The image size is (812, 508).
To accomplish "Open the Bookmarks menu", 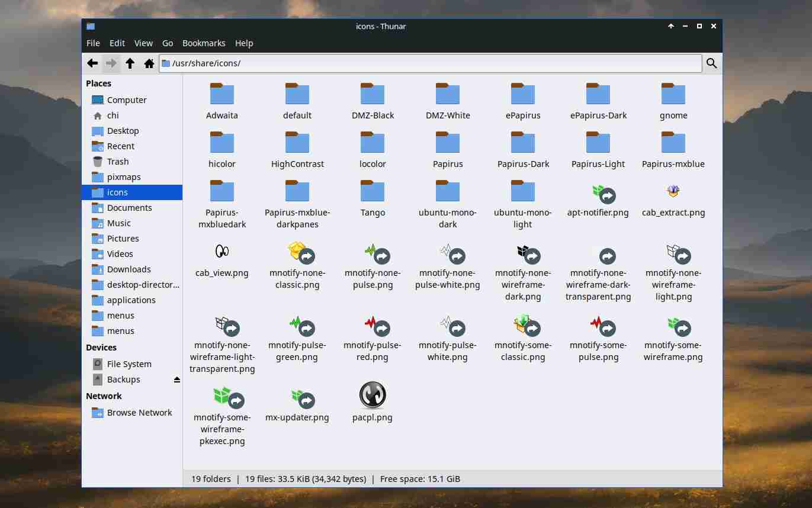I will (x=204, y=43).
